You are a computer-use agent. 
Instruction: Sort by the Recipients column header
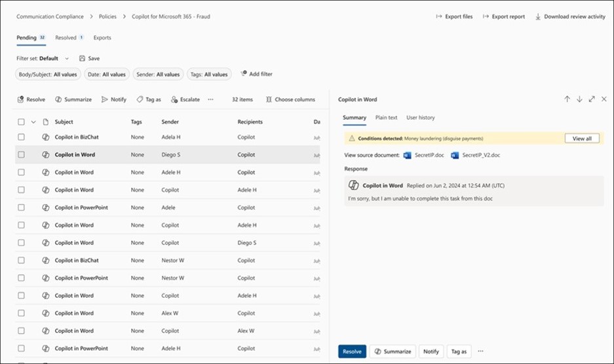click(250, 122)
